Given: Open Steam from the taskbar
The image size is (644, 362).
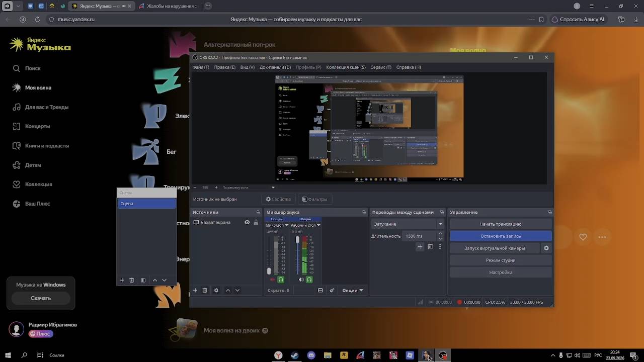Looking at the screenshot, I should click(295, 355).
